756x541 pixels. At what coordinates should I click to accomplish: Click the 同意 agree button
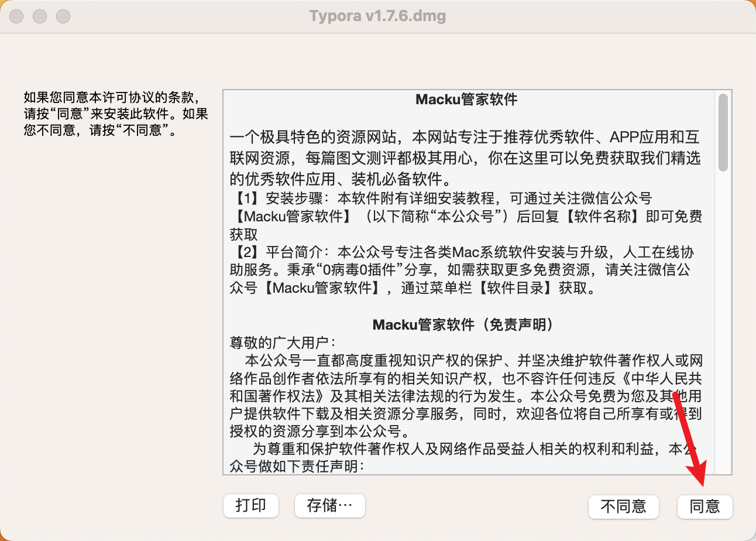705,506
